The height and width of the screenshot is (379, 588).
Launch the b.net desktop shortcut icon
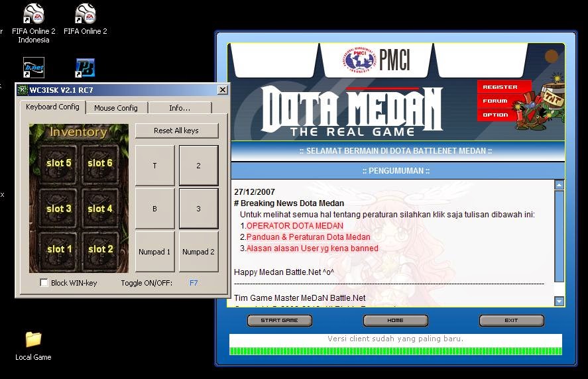pos(34,68)
